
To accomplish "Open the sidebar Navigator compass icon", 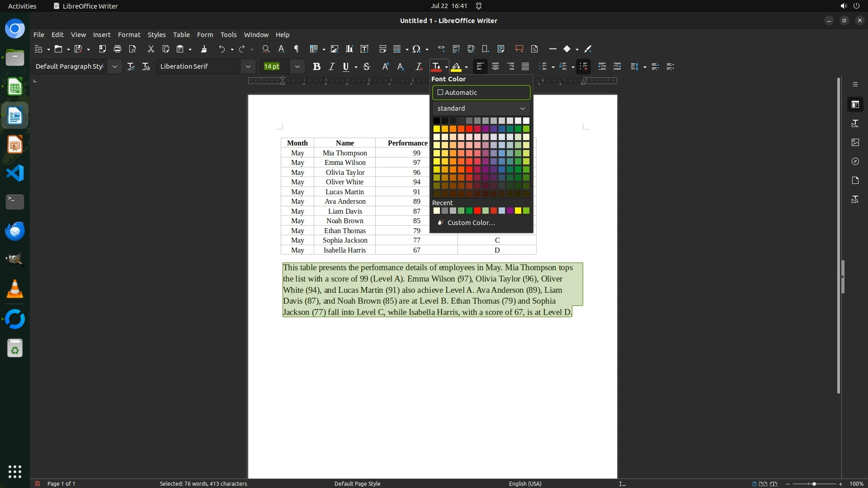I will (855, 161).
